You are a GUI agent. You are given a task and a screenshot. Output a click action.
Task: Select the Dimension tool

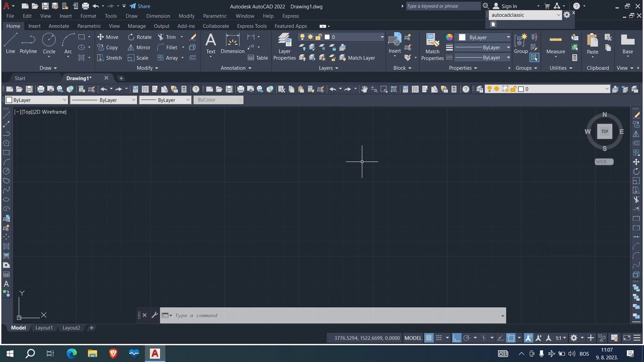[232, 44]
